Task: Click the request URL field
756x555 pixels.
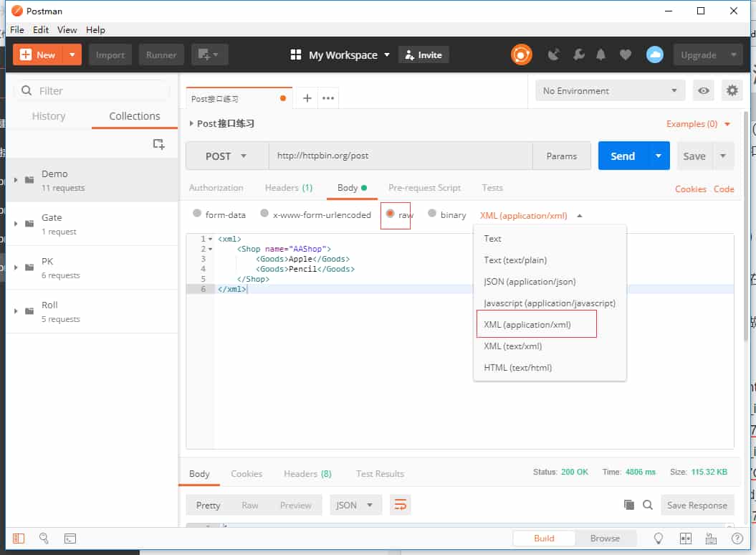Action: pos(400,156)
